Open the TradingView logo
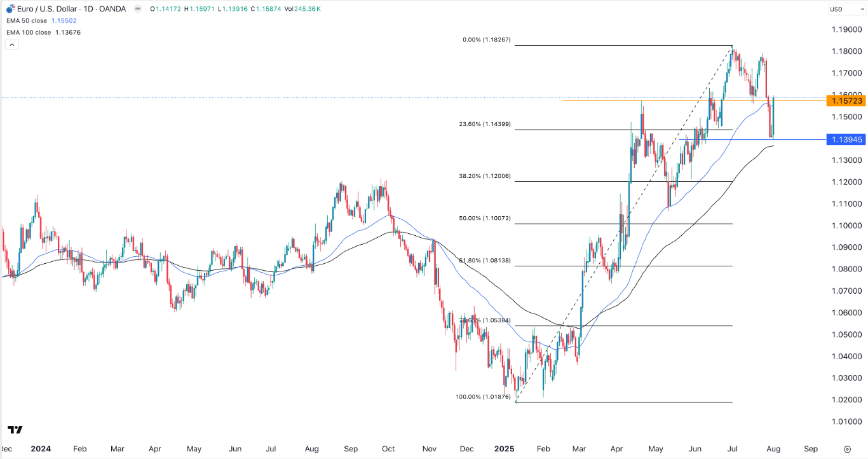The image size is (868, 459). pos(16,430)
